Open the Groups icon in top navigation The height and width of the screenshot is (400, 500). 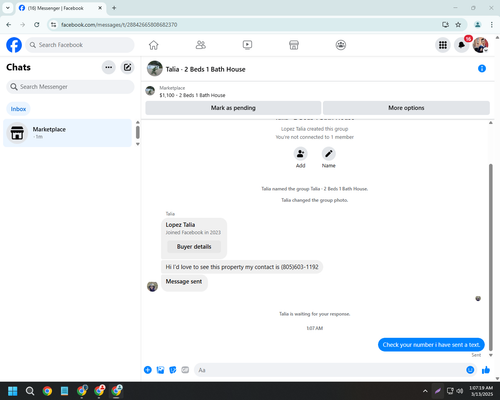[x=341, y=45]
